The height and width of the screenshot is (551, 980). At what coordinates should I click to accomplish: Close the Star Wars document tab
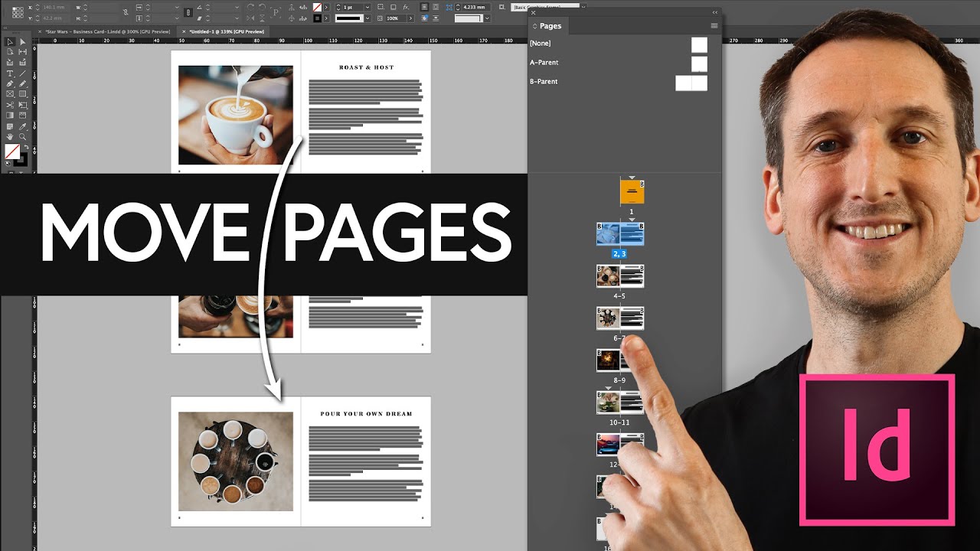click(40, 31)
